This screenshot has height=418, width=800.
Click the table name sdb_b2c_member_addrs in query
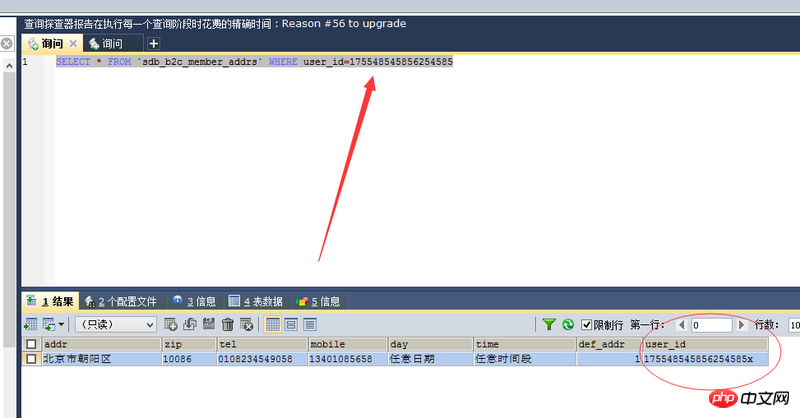199,62
